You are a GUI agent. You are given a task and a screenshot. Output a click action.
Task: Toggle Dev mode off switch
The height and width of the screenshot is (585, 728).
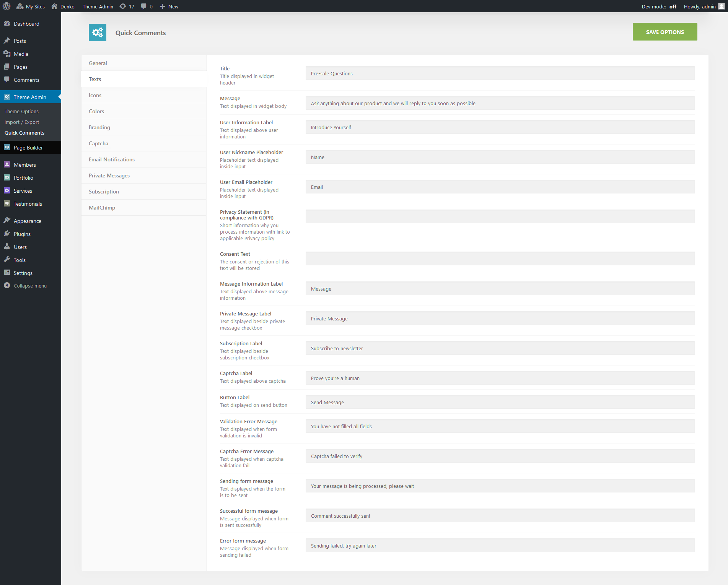(x=673, y=6)
